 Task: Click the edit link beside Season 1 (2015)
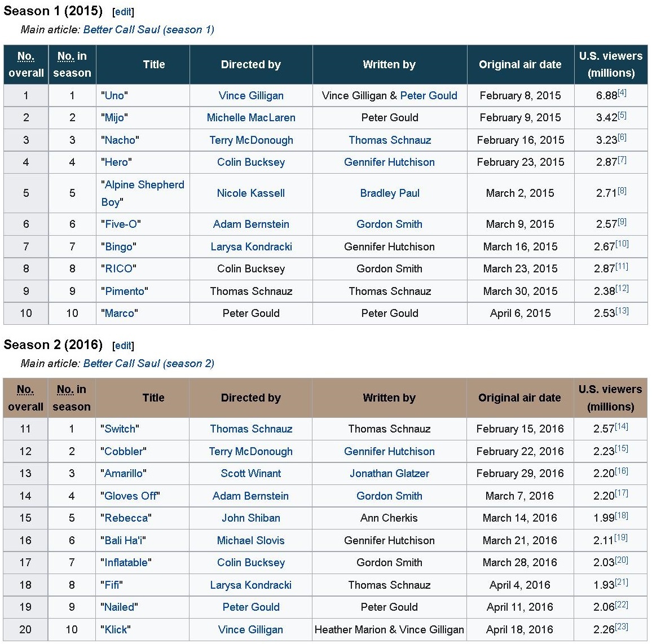click(x=123, y=11)
